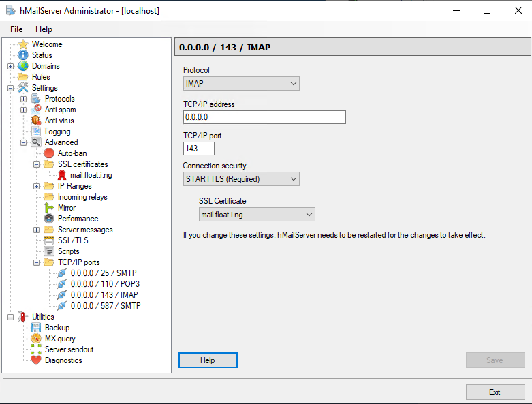Expand the Anti-spam tree node
The width and height of the screenshot is (532, 404).
(x=23, y=110)
